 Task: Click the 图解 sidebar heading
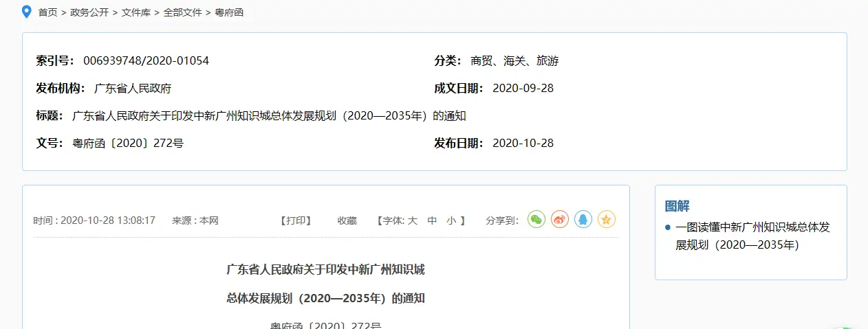click(x=677, y=206)
